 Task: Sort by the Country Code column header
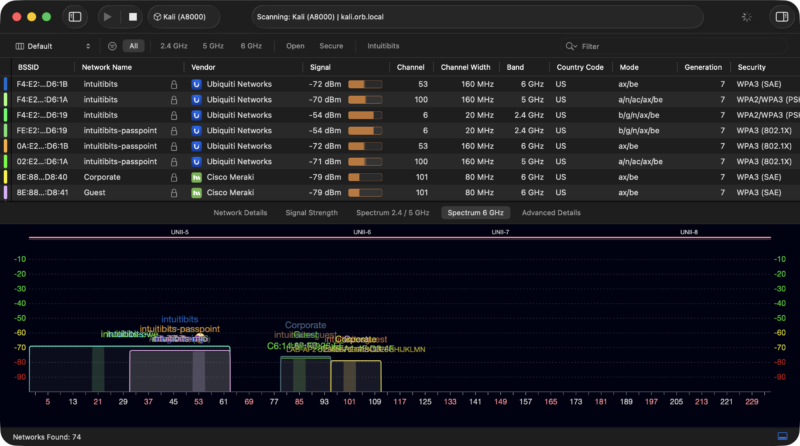click(x=580, y=67)
